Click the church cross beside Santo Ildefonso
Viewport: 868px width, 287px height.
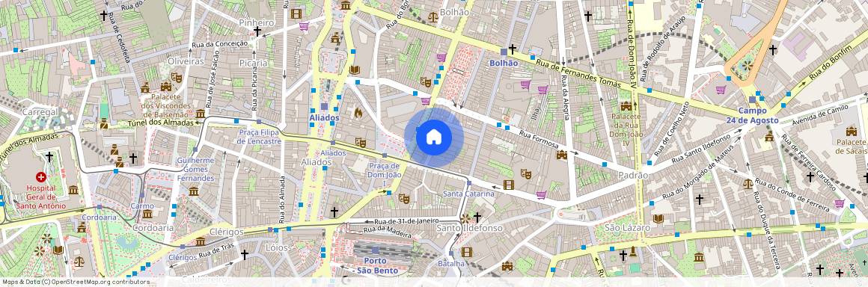477,217
